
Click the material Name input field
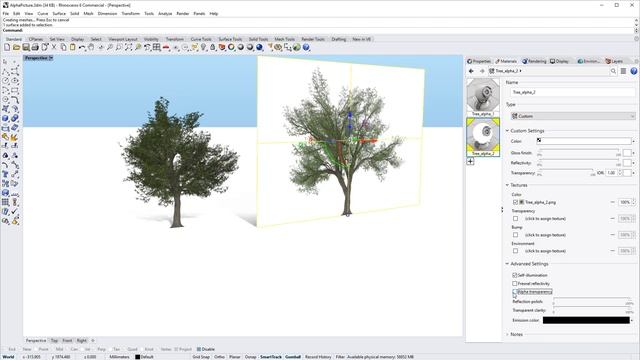coord(573,92)
